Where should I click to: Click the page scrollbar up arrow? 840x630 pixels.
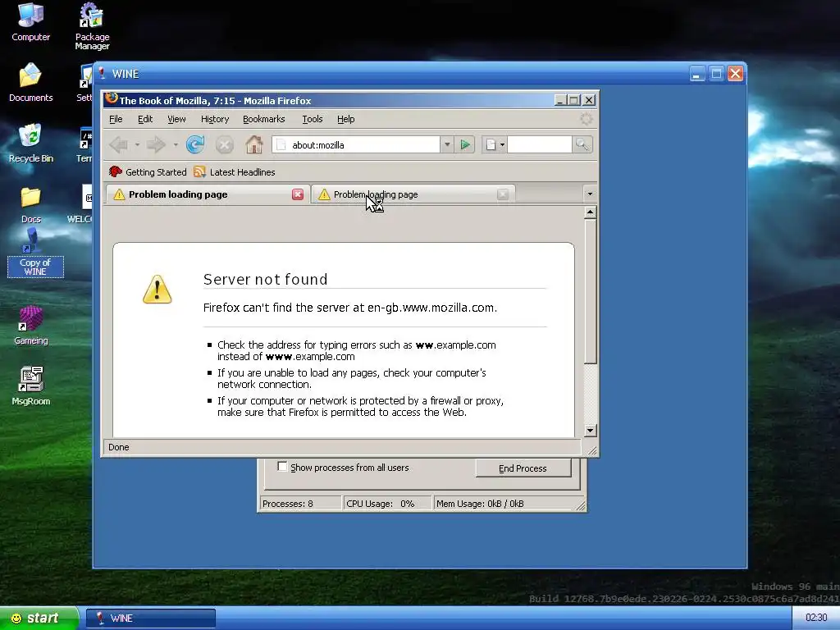[590, 212]
